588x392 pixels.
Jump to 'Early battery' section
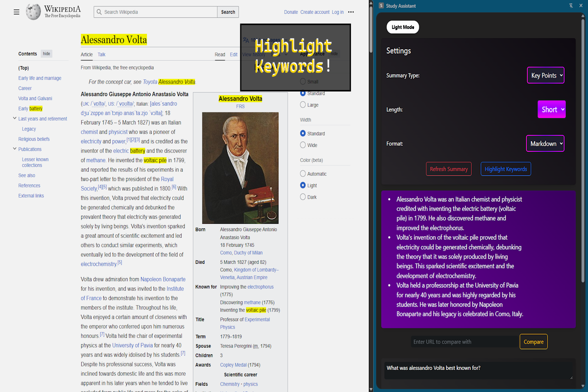tap(30, 108)
